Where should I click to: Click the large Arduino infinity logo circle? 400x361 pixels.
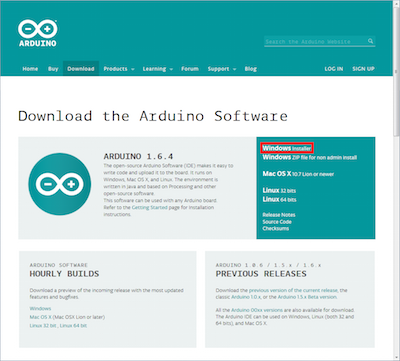60,184
